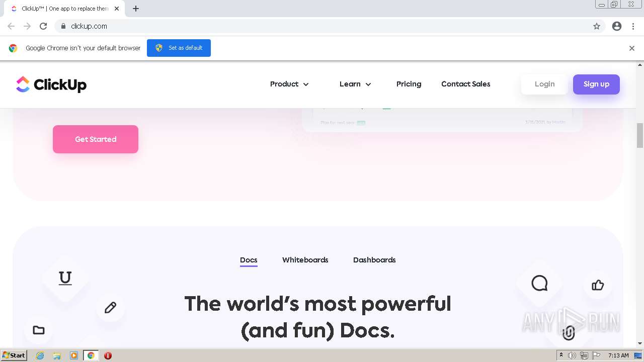Click the network tray icon
This screenshot has height=362, width=644.
(x=584, y=355)
